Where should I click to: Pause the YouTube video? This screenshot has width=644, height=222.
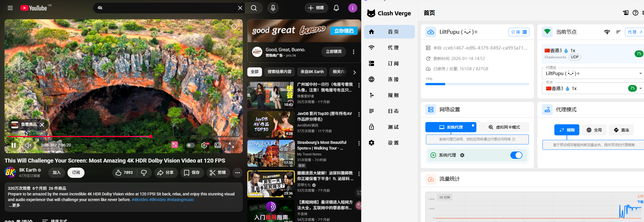pos(13,145)
